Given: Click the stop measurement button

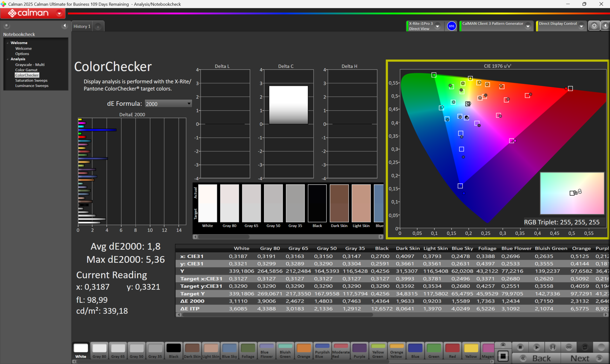Looking at the screenshot, I should pyautogui.click(x=520, y=347).
